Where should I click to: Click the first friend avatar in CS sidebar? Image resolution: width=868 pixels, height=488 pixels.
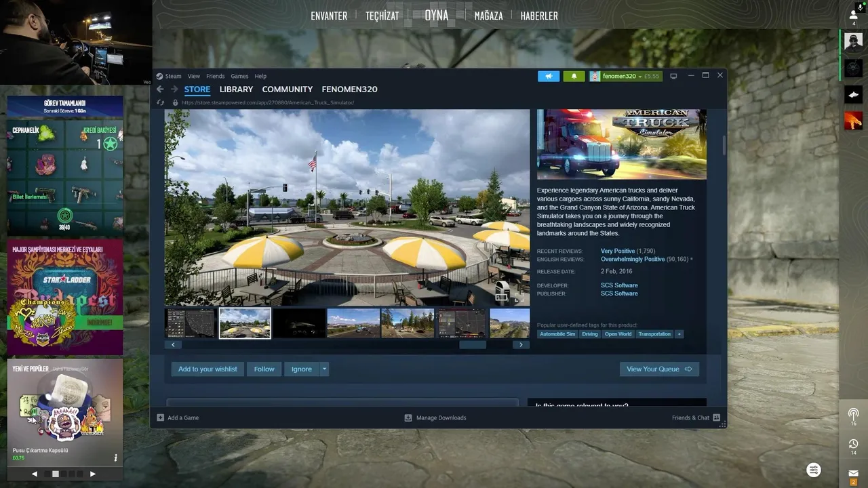[853, 41]
